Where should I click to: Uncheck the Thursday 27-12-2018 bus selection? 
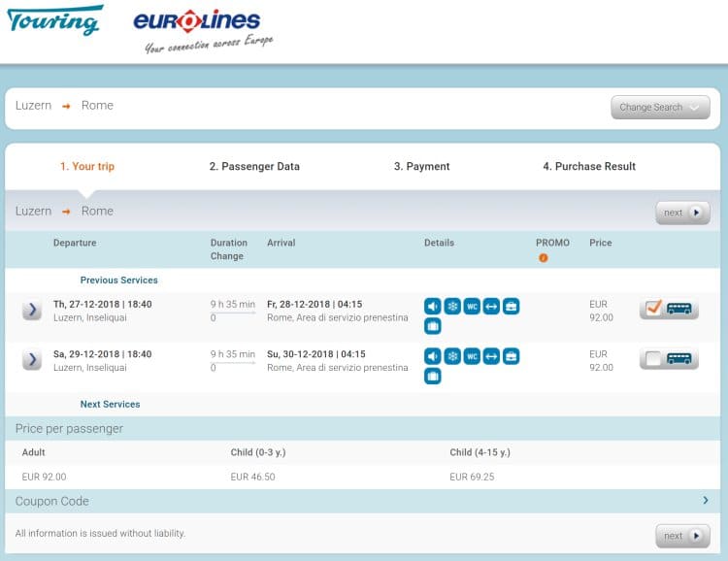653,309
